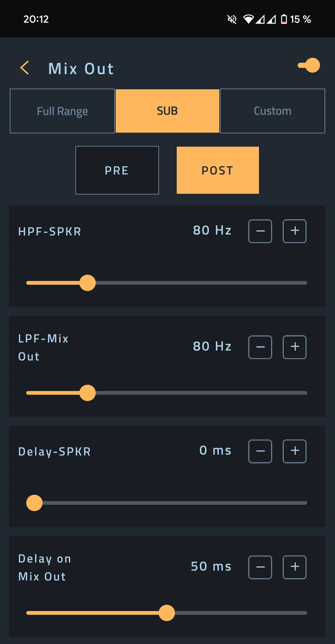Decrease Delay on Mix Out with minus
Image resolution: width=335 pixels, height=644 pixels.
coord(260,568)
